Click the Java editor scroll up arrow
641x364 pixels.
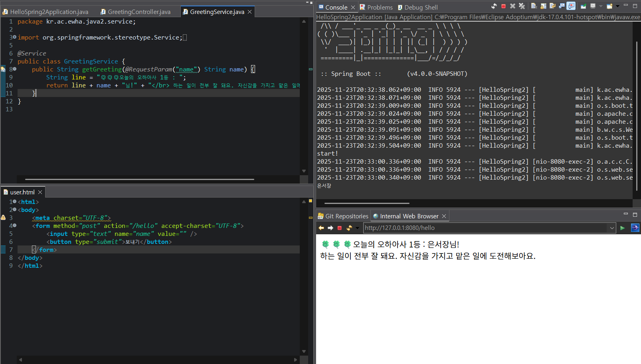click(x=304, y=21)
